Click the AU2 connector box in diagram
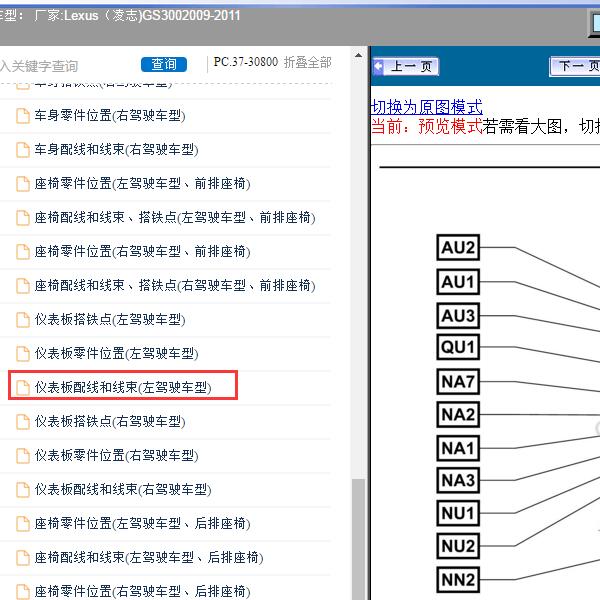The width and height of the screenshot is (600, 600). tap(458, 248)
